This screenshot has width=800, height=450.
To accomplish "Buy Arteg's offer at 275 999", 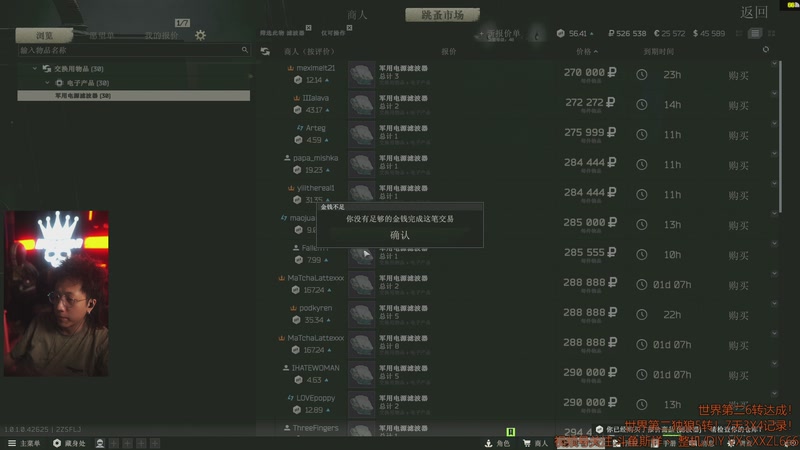I will pos(738,136).
